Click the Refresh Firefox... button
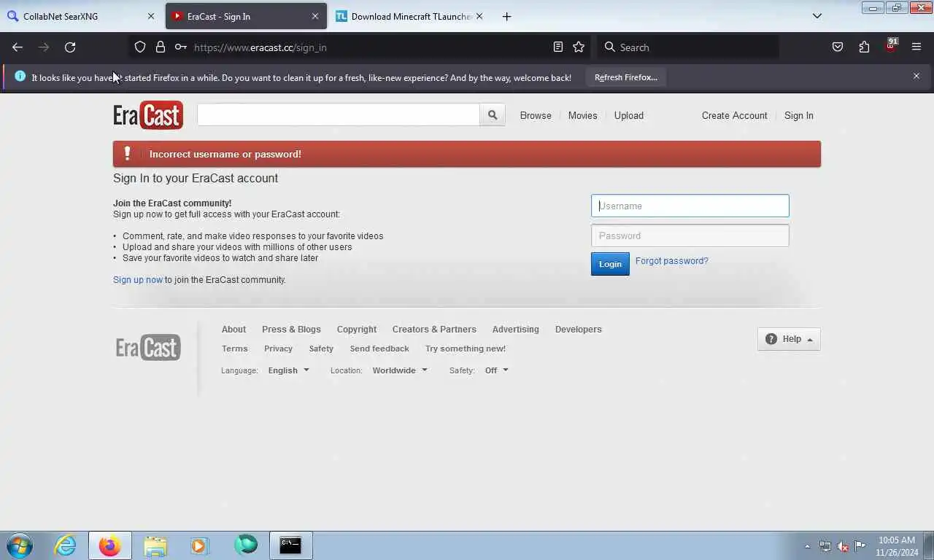Screen dimensions: 934x560 click(x=625, y=77)
